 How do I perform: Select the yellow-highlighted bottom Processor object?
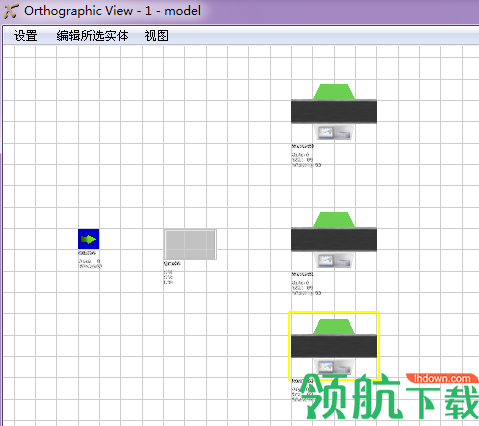334,346
